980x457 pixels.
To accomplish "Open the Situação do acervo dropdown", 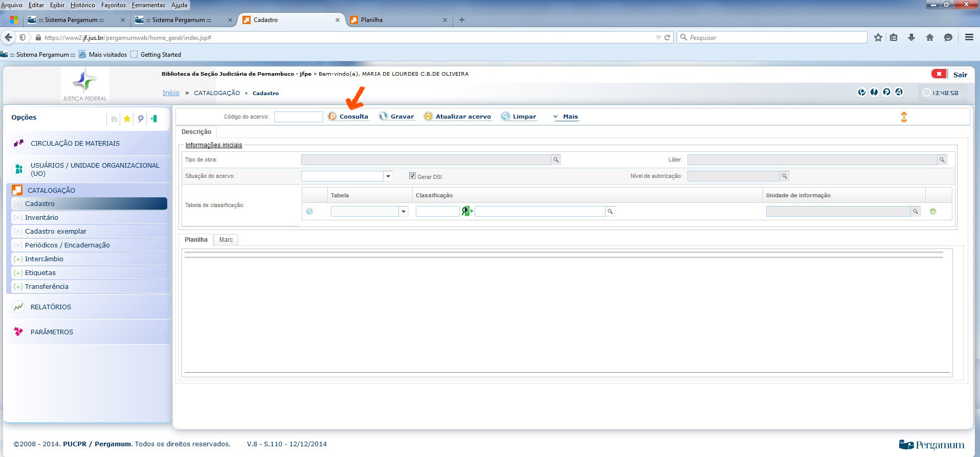I will click(x=388, y=176).
